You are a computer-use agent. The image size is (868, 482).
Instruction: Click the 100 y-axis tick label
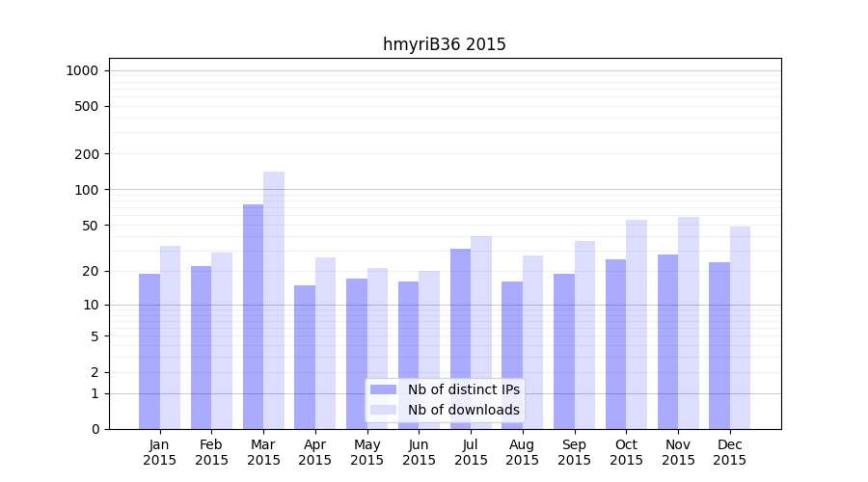click(x=86, y=190)
